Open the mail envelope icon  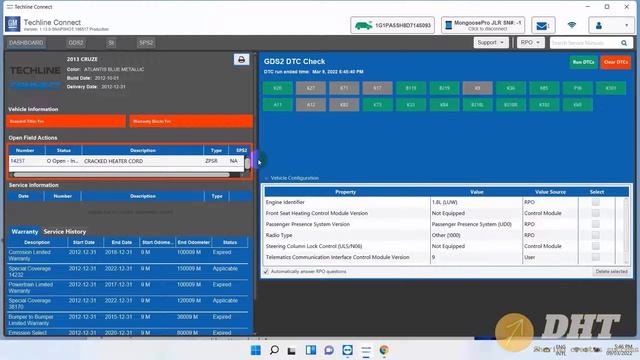click(x=542, y=26)
